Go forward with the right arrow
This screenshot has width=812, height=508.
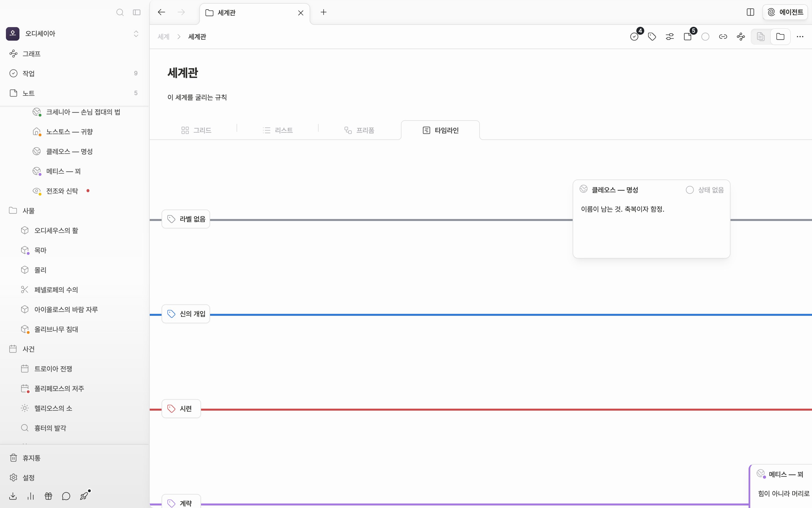coord(181,12)
